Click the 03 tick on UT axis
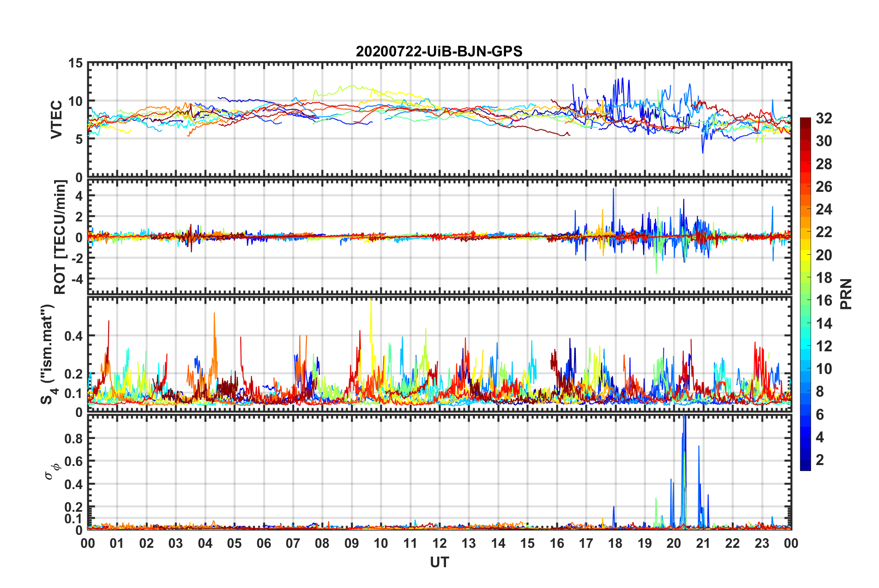879x588 pixels. (176, 543)
